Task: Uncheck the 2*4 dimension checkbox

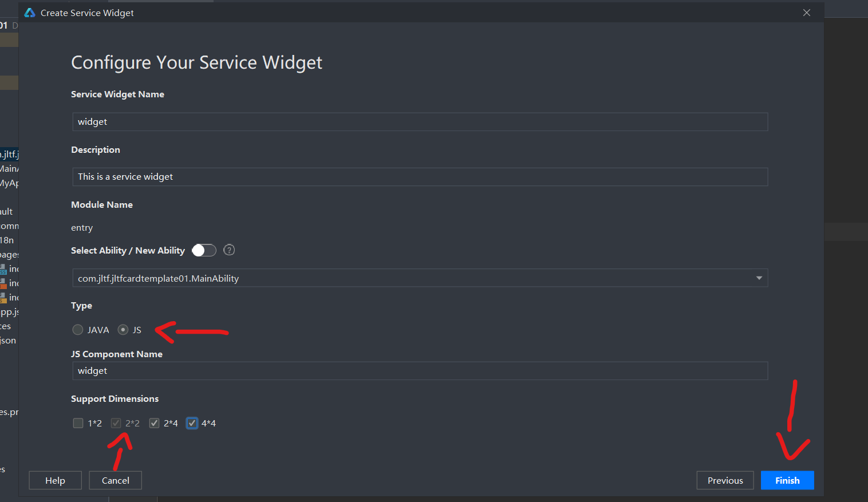Action: (x=154, y=423)
